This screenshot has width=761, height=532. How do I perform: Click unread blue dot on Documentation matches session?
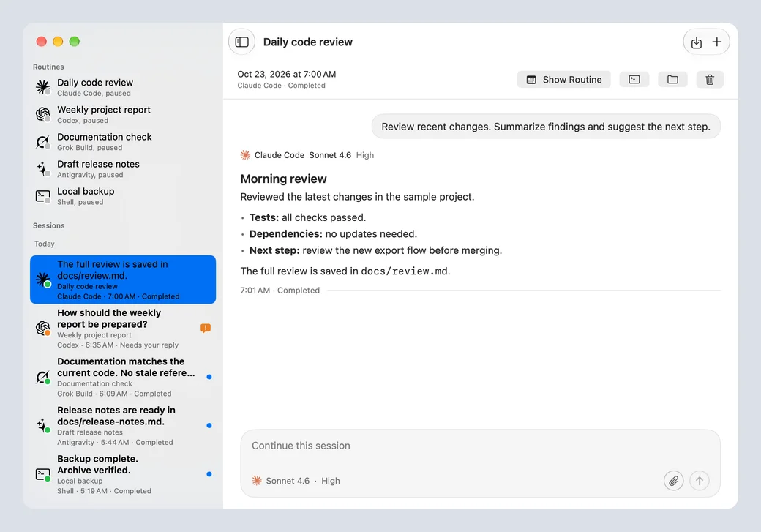(209, 377)
